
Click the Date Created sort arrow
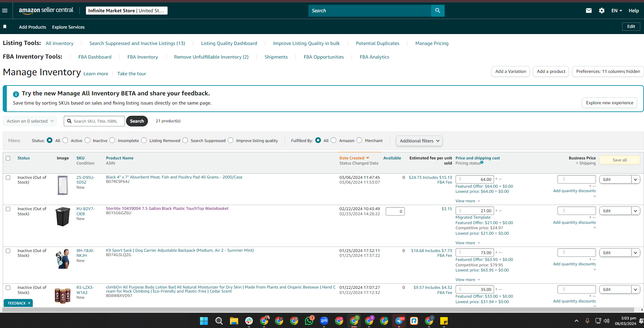pos(368,158)
